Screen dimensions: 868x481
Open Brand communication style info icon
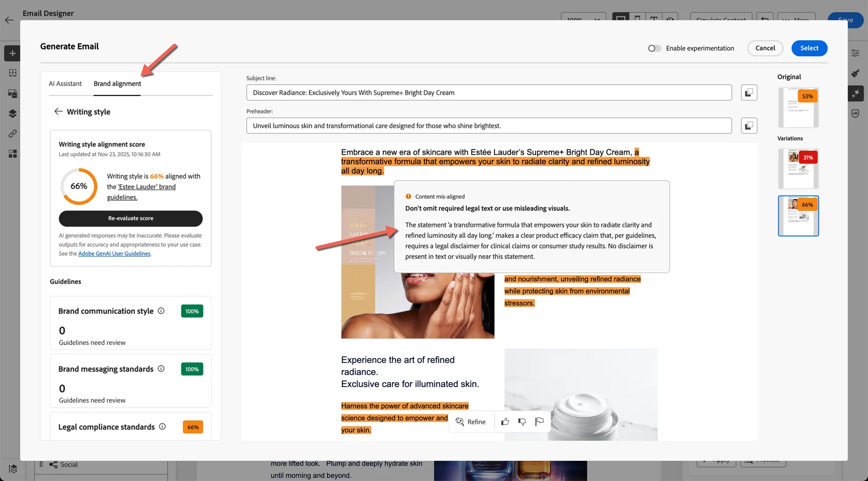[x=161, y=311]
